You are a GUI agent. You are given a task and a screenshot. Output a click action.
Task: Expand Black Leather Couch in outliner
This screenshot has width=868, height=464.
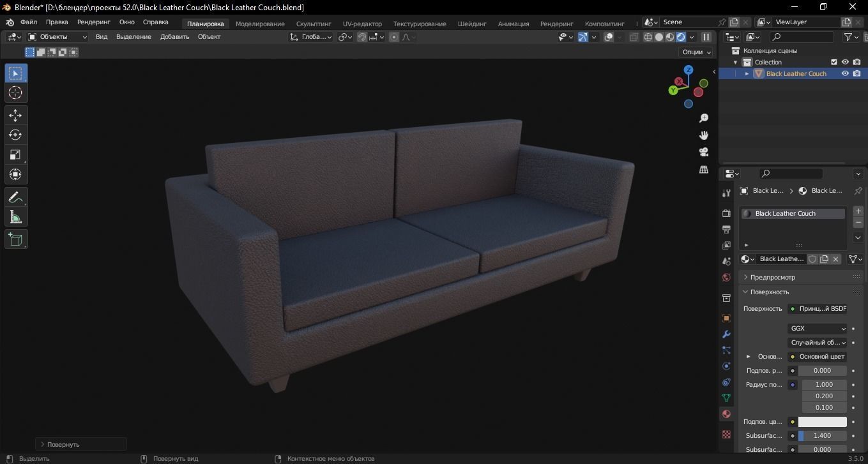coord(747,73)
